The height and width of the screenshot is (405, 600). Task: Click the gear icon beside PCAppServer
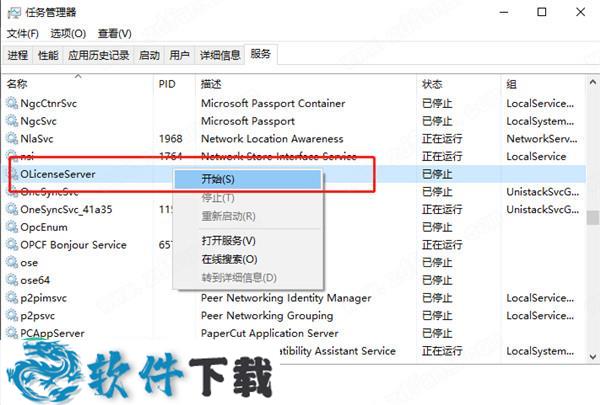click(x=12, y=333)
